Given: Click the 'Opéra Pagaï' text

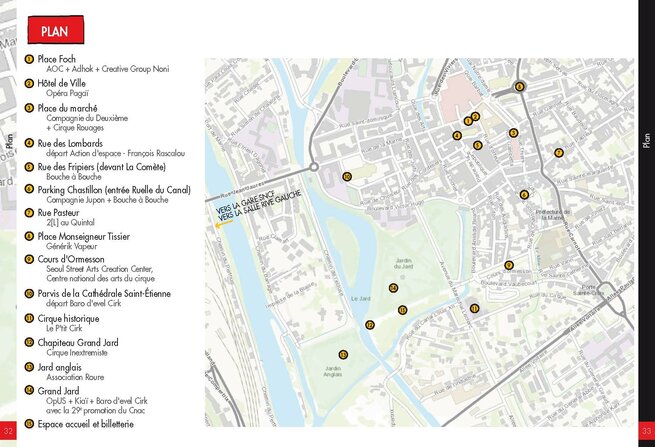Looking at the screenshot, I should (x=67, y=93).
